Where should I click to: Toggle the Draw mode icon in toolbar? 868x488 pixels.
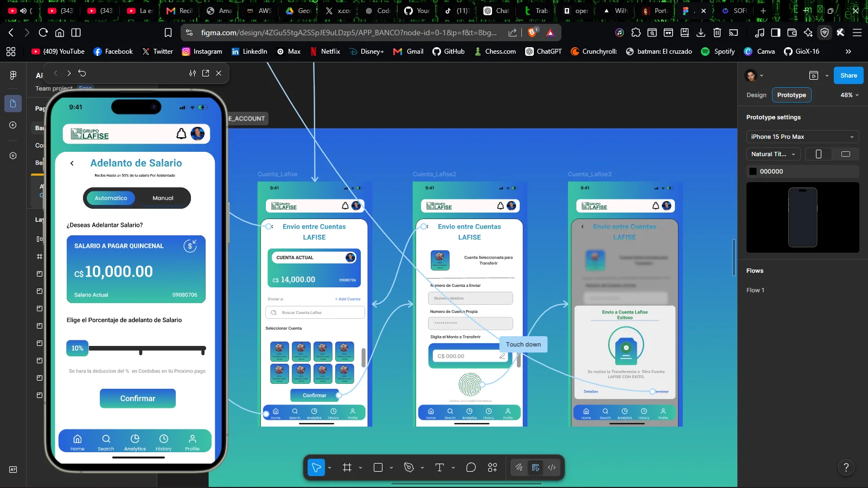[519, 467]
